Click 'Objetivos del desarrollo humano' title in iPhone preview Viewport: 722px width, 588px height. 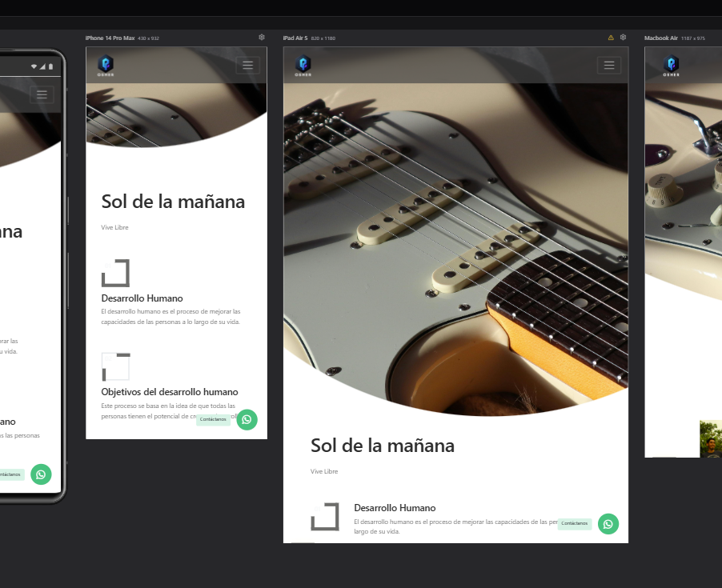pos(170,392)
